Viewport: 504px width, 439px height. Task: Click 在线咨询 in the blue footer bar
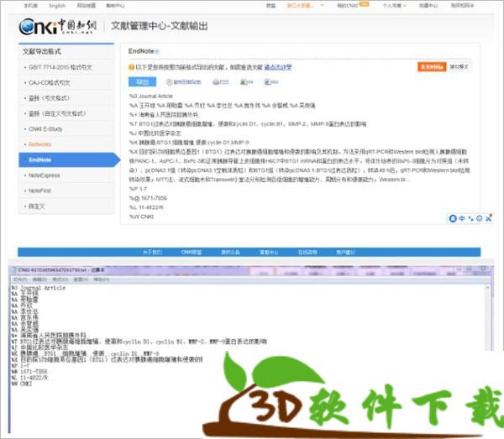(x=307, y=252)
